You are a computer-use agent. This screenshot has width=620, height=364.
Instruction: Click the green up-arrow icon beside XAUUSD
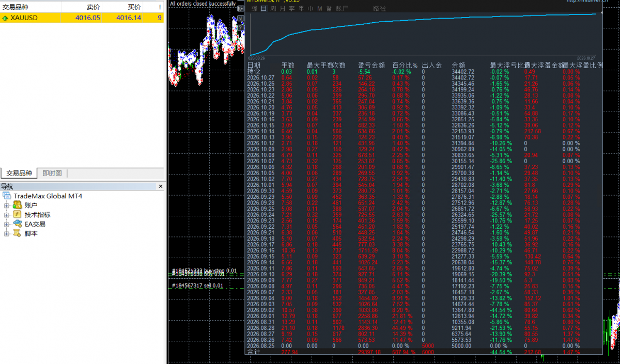[5, 18]
